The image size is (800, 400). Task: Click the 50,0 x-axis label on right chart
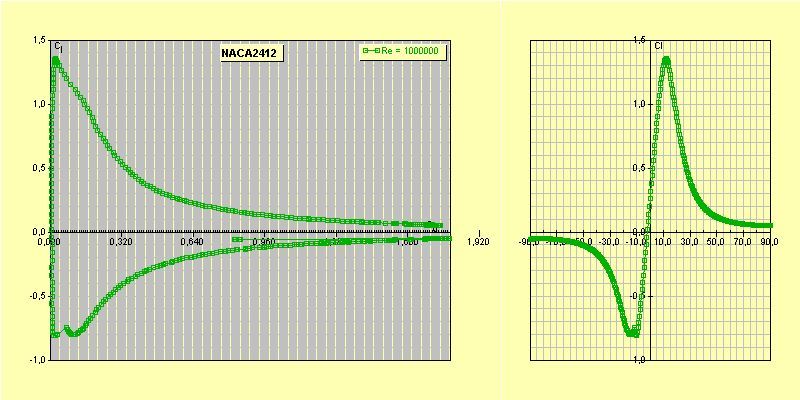pos(716,242)
